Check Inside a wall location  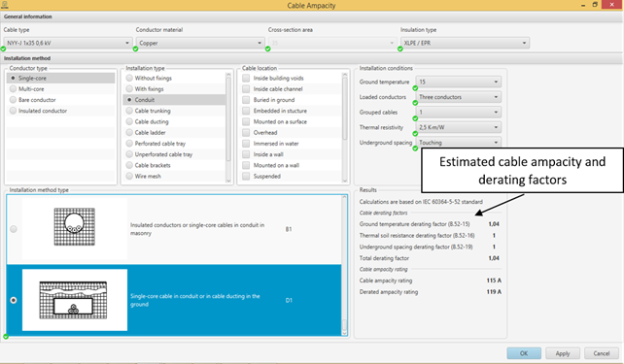click(x=246, y=154)
